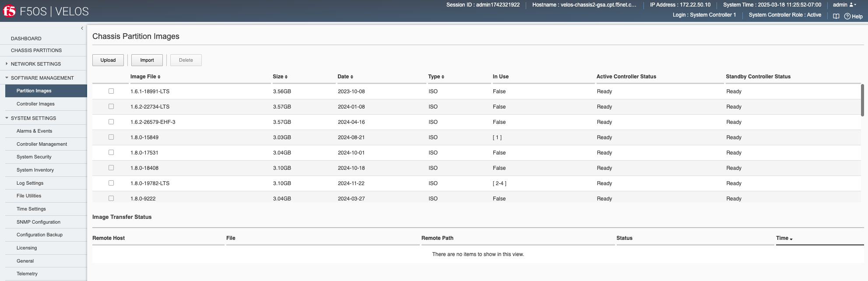Screen dimensions: 868x281
Task: Select checkbox for image 1.6.2-22734-LTS
Action: (x=111, y=106)
